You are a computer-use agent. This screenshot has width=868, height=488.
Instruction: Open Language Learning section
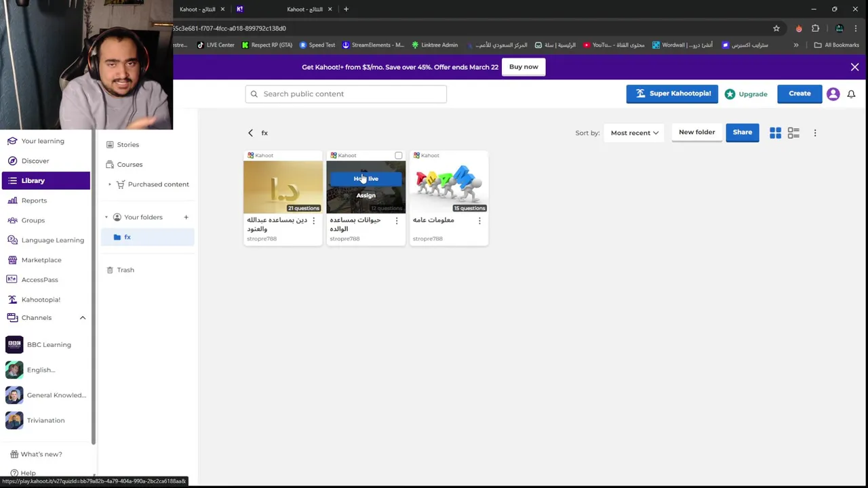point(45,240)
